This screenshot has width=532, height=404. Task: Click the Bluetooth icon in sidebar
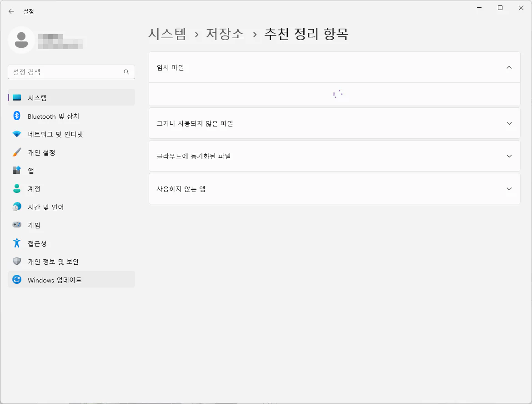(x=17, y=116)
